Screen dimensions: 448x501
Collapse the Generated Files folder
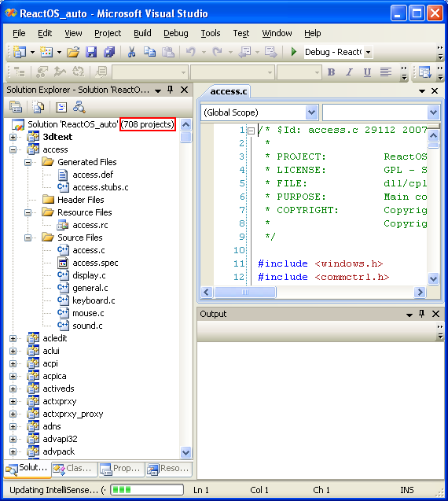pyautogui.click(x=28, y=162)
